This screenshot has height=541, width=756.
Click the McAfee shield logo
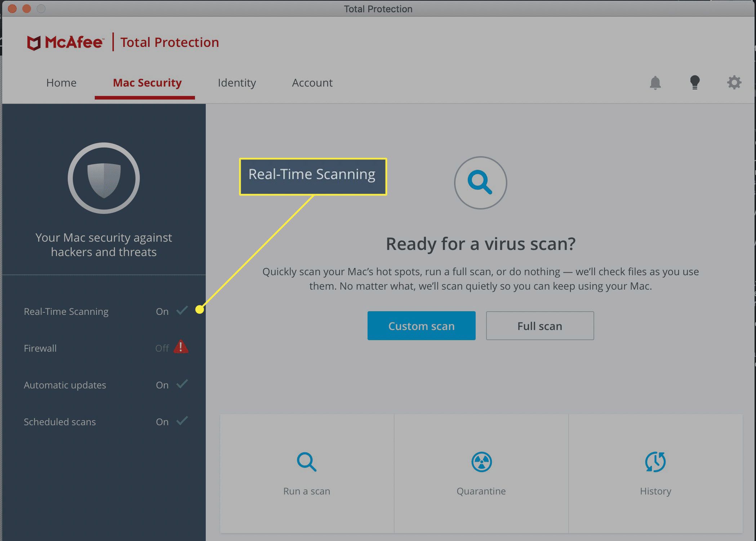pyautogui.click(x=34, y=43)
